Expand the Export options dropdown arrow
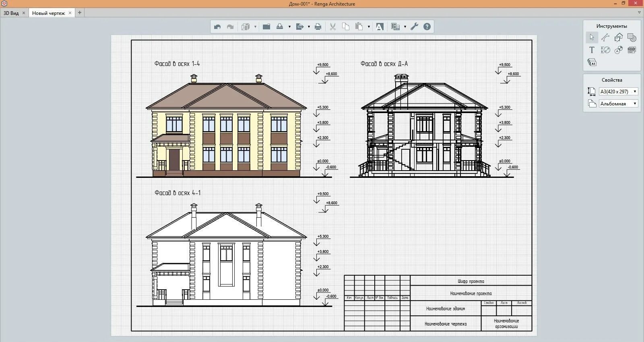Viewport: 644px width, 342px height. 309,27
